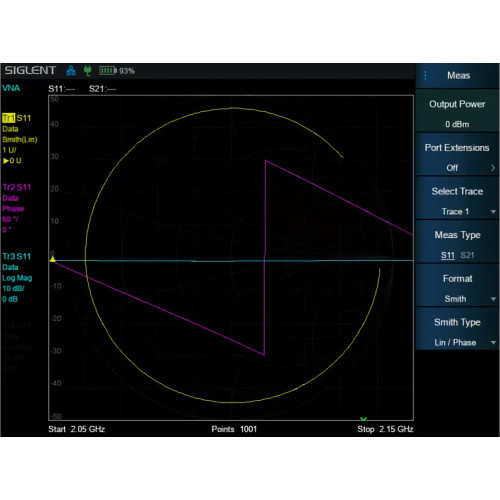
Task: Open the Format dropdown
Action: pyautogui.click(x=457, y=285)
